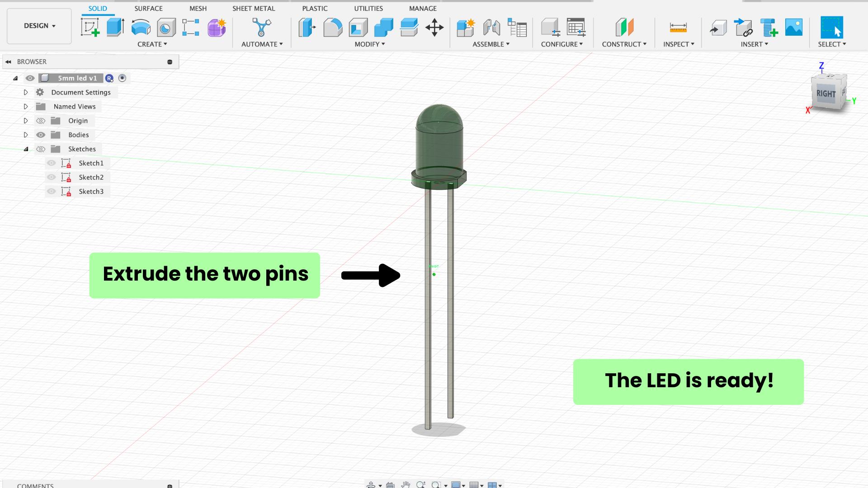Select the Offset Face tool
The height and width of the screenshot is (488, 868).
[409, 28]
